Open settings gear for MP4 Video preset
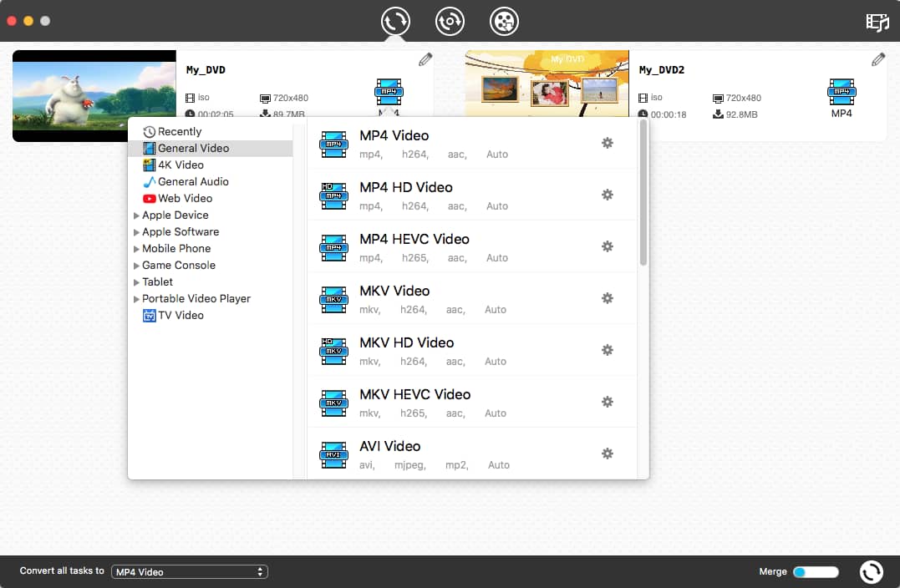 pos(608,143)
